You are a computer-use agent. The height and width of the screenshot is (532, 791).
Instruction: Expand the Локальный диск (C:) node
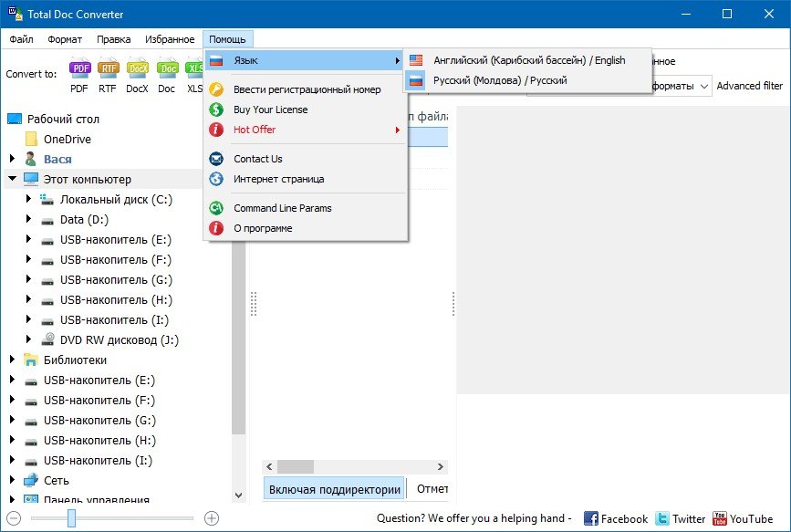click(29, 200)
